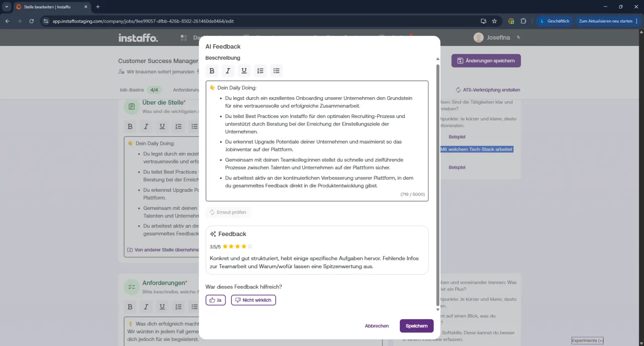Insert numbered list in AI Feedback editor

260,71
